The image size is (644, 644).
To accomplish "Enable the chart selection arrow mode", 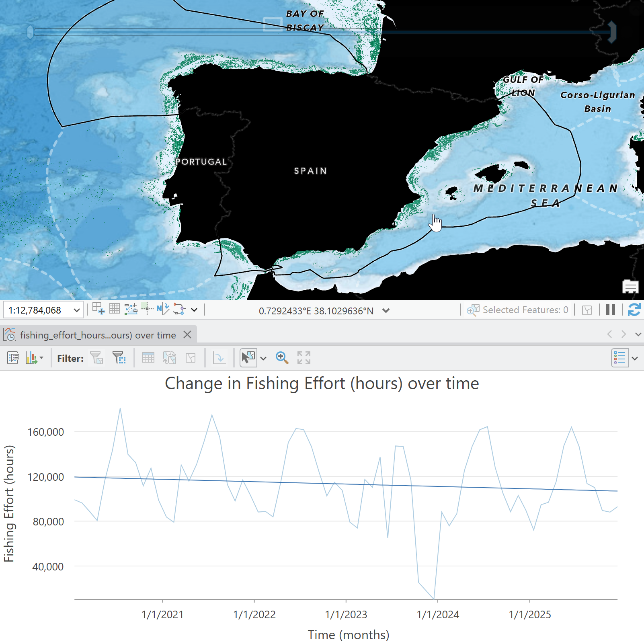I will click(248, 357).
